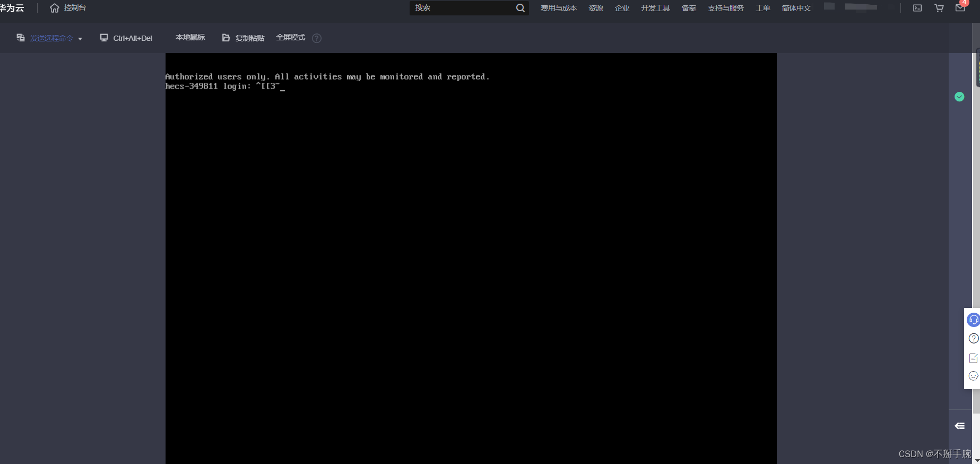Click the monitor icon beside Ctrl+Alt+Del

[104, 38]
